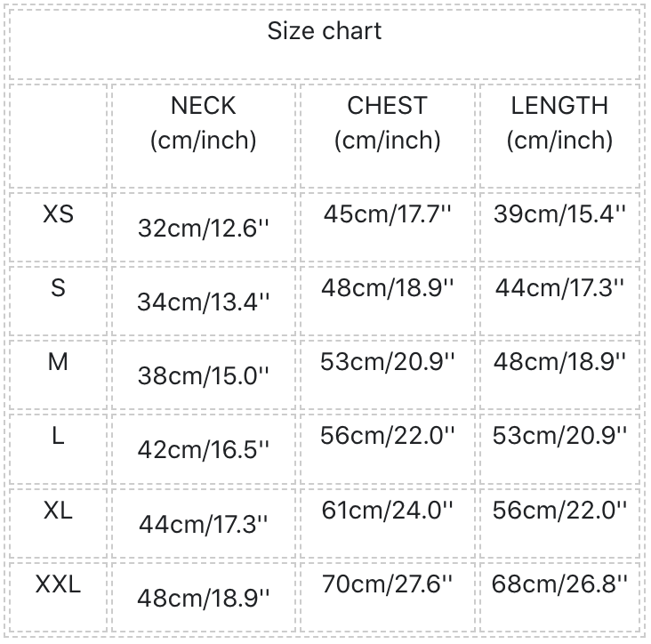Click the XXL size row label

click(59, 584)
